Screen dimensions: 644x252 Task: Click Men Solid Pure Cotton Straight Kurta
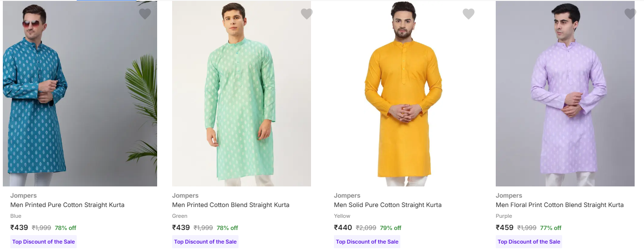[x=388, y=205]
